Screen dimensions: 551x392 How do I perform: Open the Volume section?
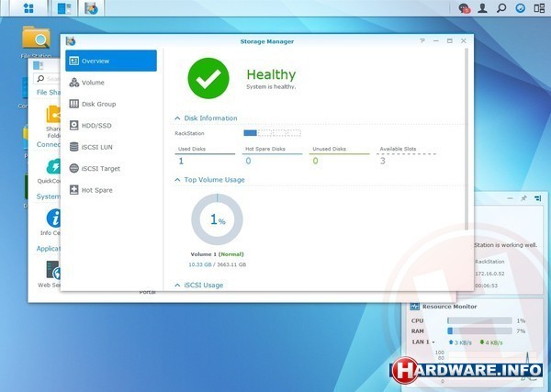(111, 83)
